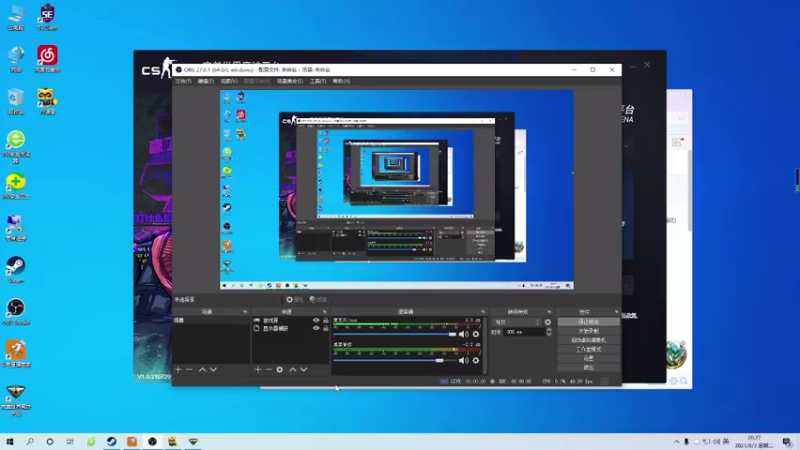
Task: Open settings gear of the microphone mixer channel
Action: [x=476, y=334]
